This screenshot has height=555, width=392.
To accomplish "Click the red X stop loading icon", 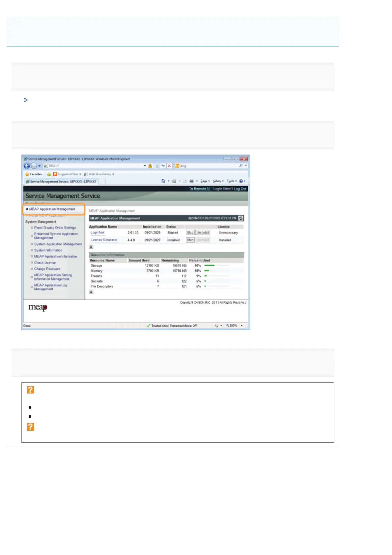I will [x=169, y=166].
